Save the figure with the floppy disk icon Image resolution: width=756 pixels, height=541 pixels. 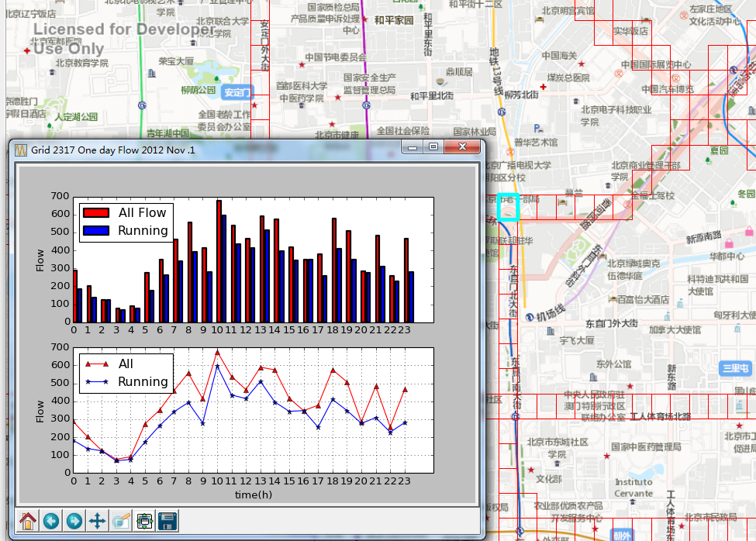coord(167,521)
